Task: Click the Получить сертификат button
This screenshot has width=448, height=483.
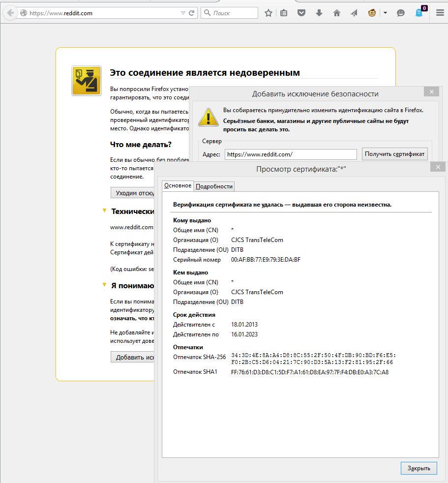Action: point(394,154)
